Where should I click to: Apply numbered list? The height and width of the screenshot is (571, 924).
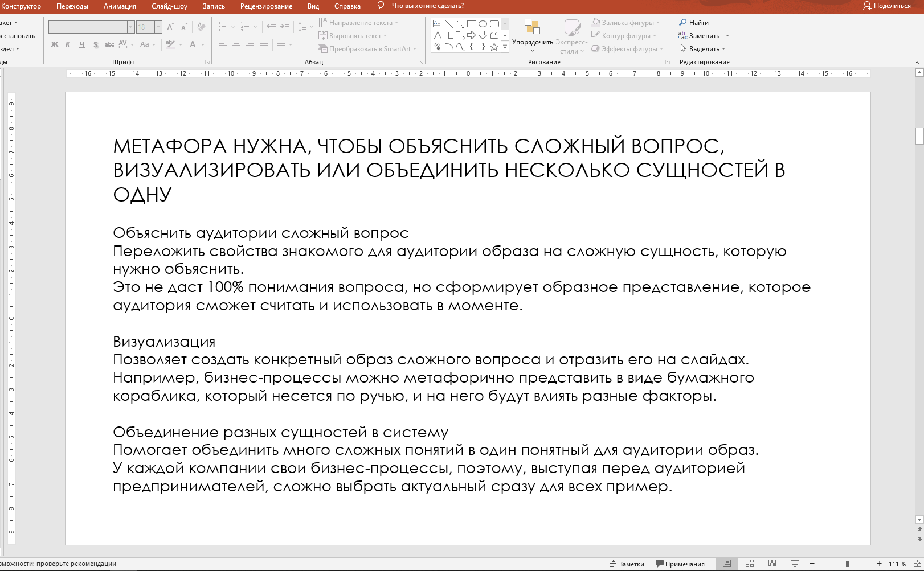coord(245,27)
